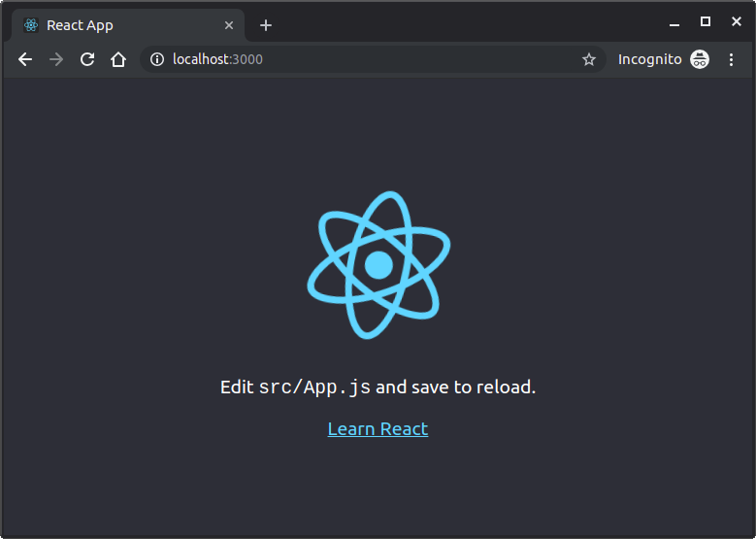Bookmark this page with the star
The image size is (756, 539).
click(589, 59)
